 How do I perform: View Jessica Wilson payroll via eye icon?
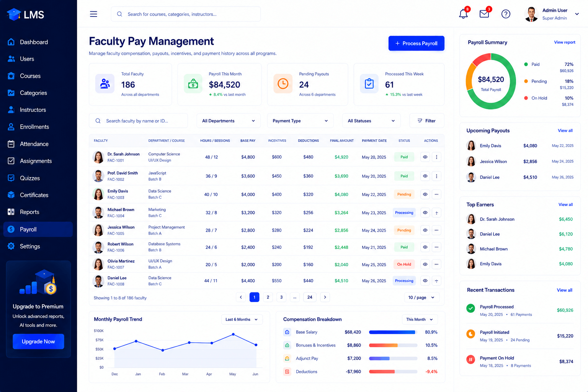pos(425,230)
